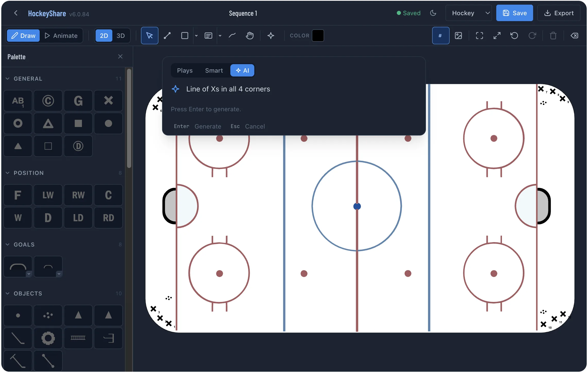Switch to Draw mode
Viewport: 588px width, 373px height.
23,36
